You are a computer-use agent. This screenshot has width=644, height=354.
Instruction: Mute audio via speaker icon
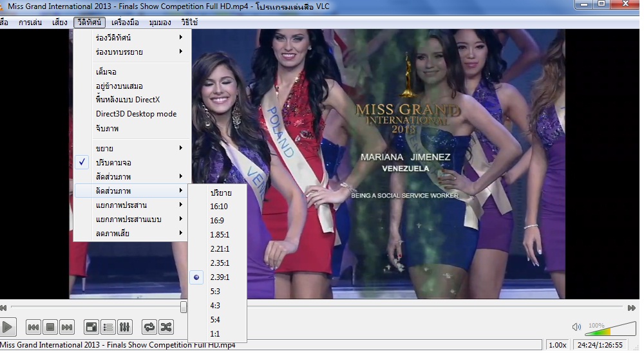click(x=576, y=327)
